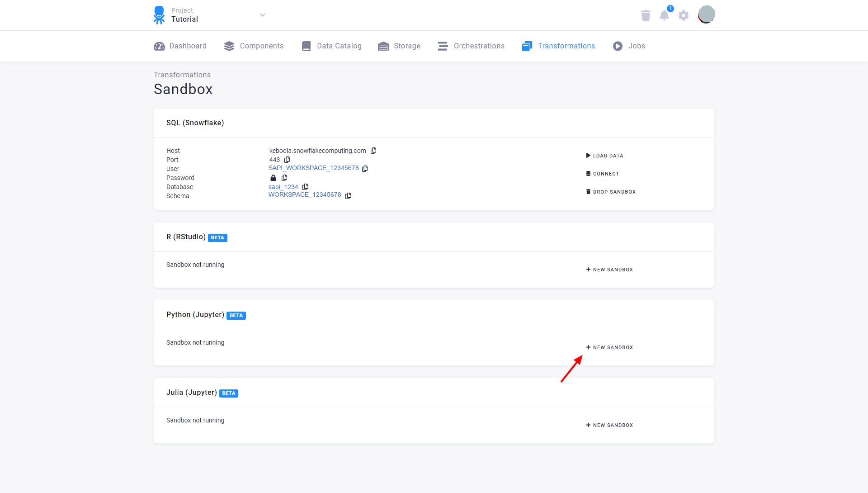Copy the User SAPI_WORKSPACE value

(365, 168)
